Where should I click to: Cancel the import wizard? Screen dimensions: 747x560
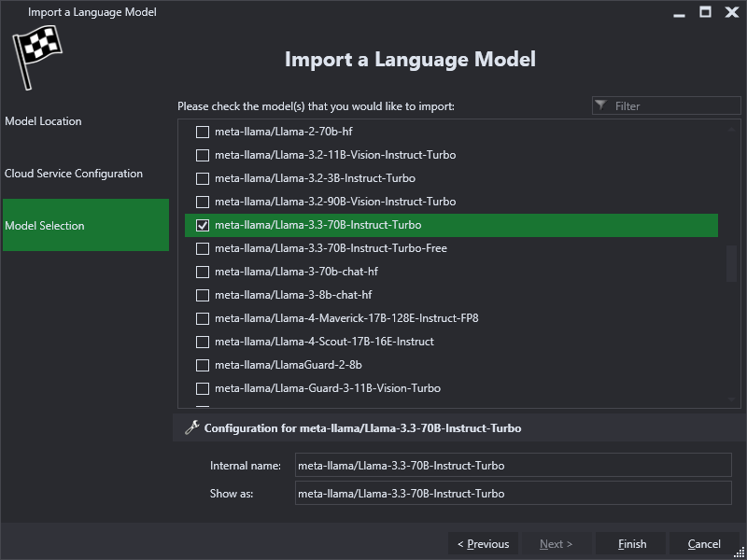click(x=704, y=543)
